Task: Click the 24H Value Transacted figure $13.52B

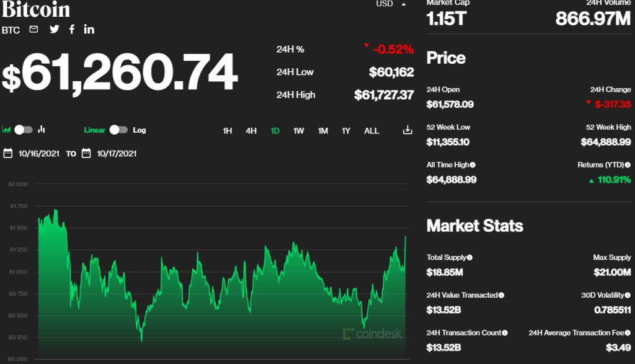Action: (x=444, y=310)
